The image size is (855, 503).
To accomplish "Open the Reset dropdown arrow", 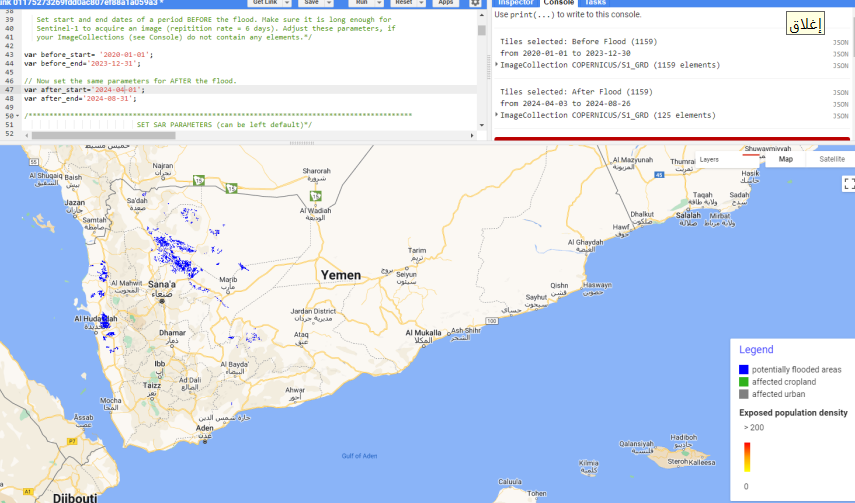I will click(x=421, y=3).
